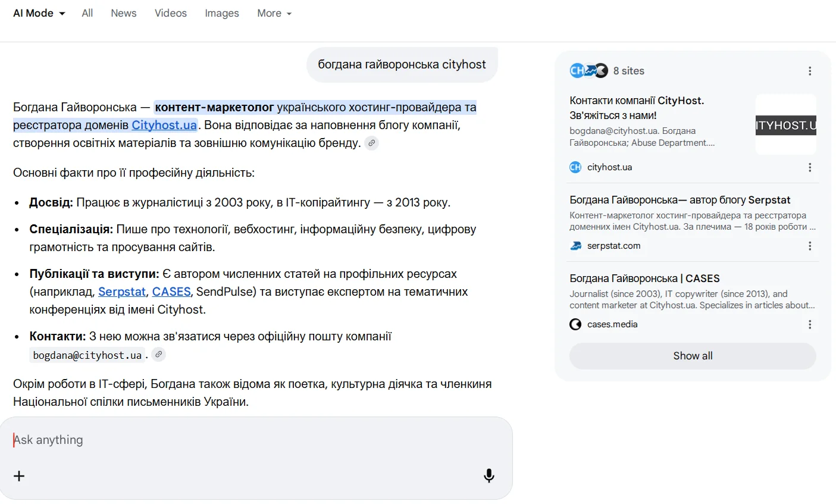This screenshot has height=504, width=836.
Task: Click the CityHost result thumbnail
Action: [x=786, y=125]
